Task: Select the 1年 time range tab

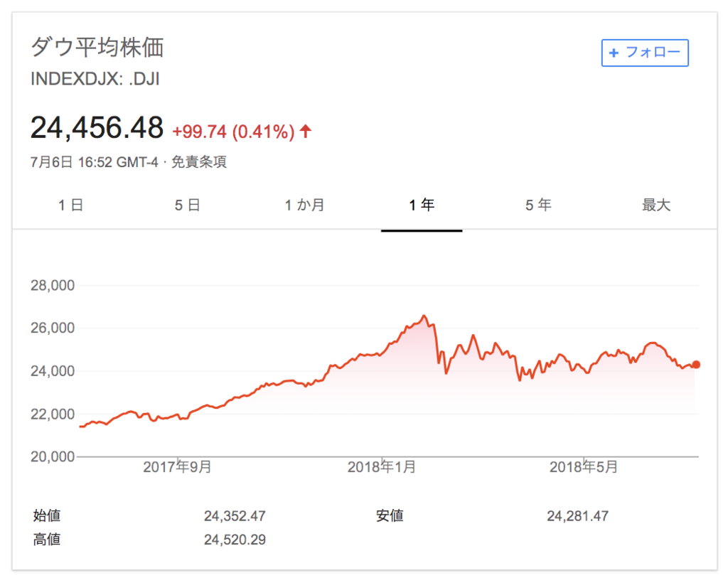Action: click(x=422, y=205)
